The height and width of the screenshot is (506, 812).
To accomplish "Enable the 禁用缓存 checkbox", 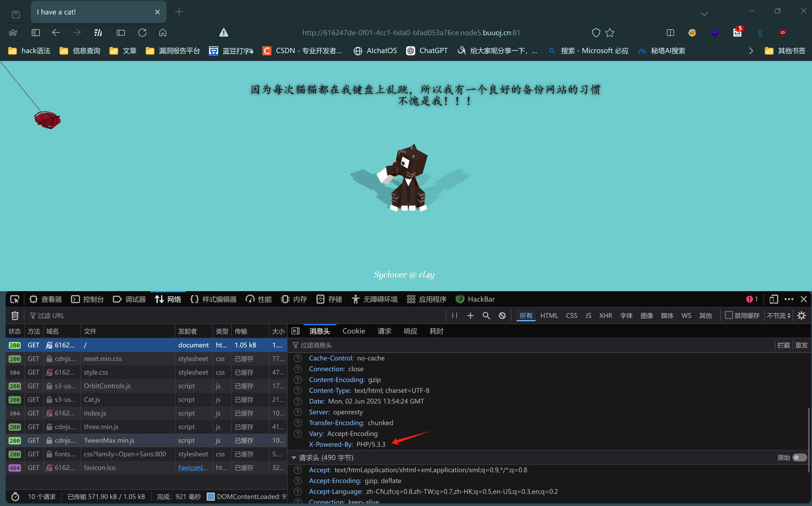I will [x=729, y=315].
